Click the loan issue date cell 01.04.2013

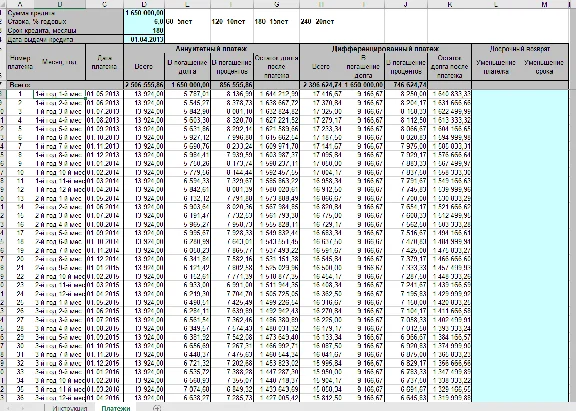(x=144, y=39)
